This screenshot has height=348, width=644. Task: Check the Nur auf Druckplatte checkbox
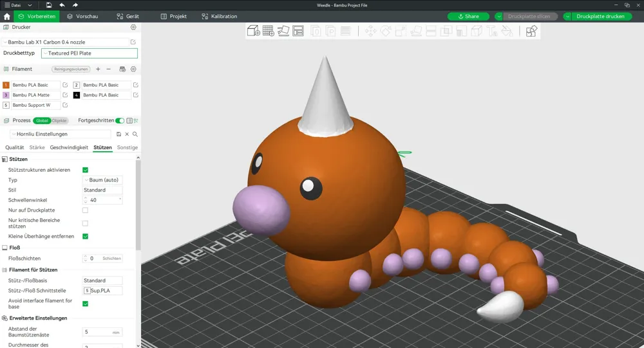click(85, 210)
